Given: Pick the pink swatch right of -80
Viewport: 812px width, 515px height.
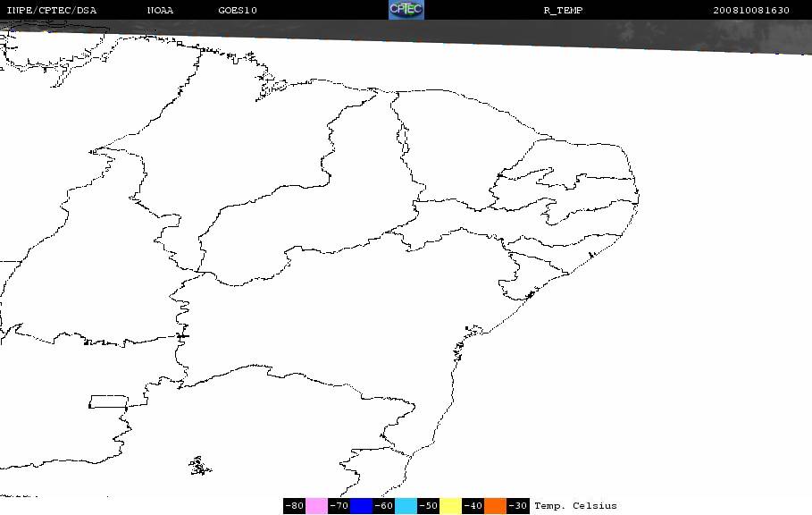Looking at the screenshot, I should click(316, 506).
